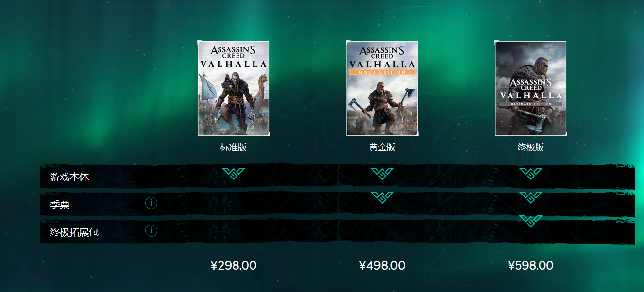This screenshot has height=292, width=644.
Task: Click the ¥598.00 price
Action: click(x=531, y=266)
